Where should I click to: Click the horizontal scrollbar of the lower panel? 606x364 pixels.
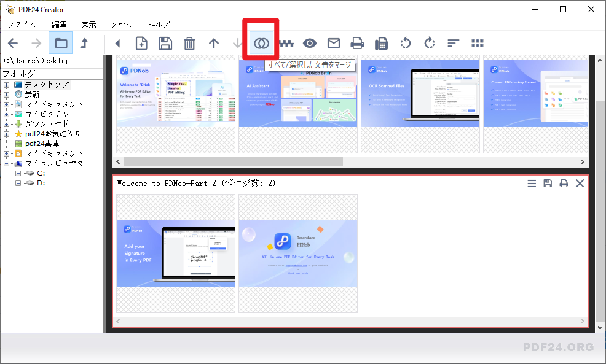coord(350,320)
